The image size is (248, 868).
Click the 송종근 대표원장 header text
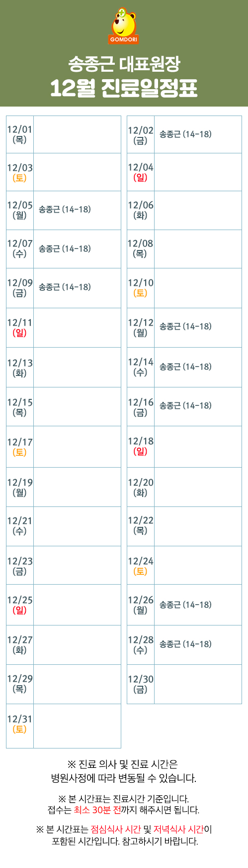pyautogui.click(x=124, y=63)
